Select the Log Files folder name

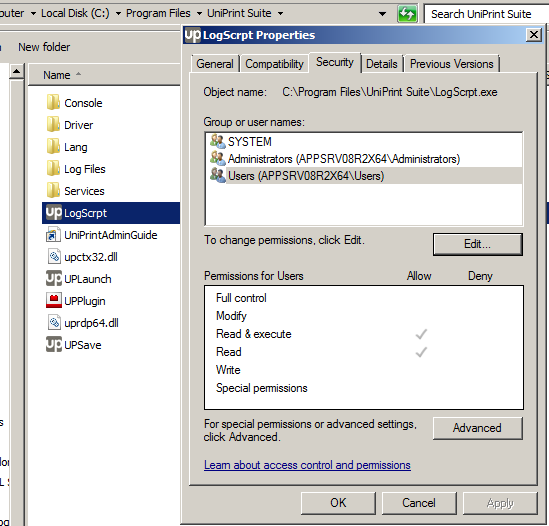[85, 169]
